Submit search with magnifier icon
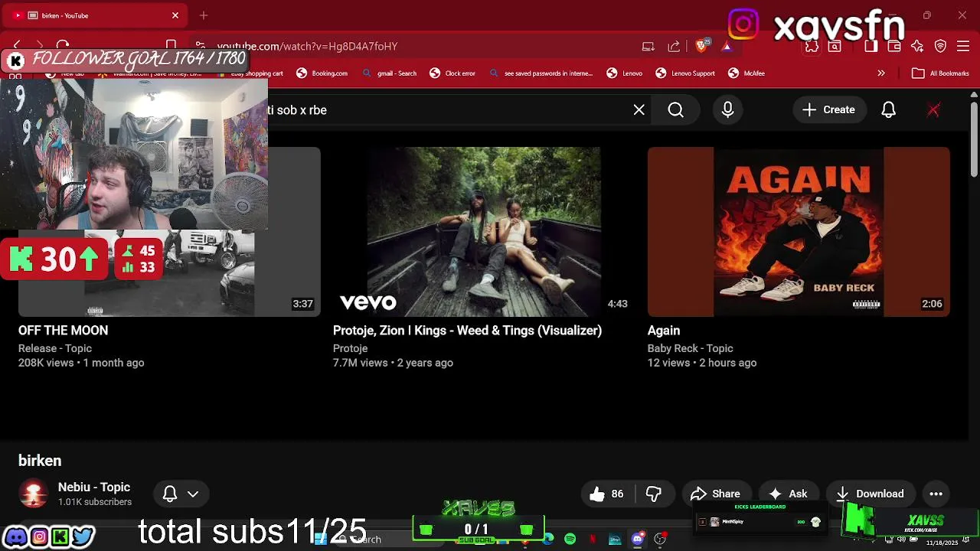This screenshot has height=551, width=980. tap(676, 110)
